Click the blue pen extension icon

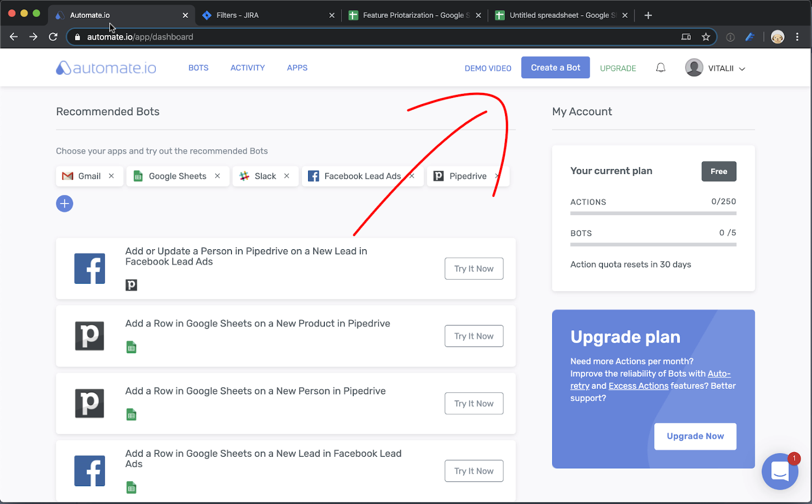tap(750, 37)
